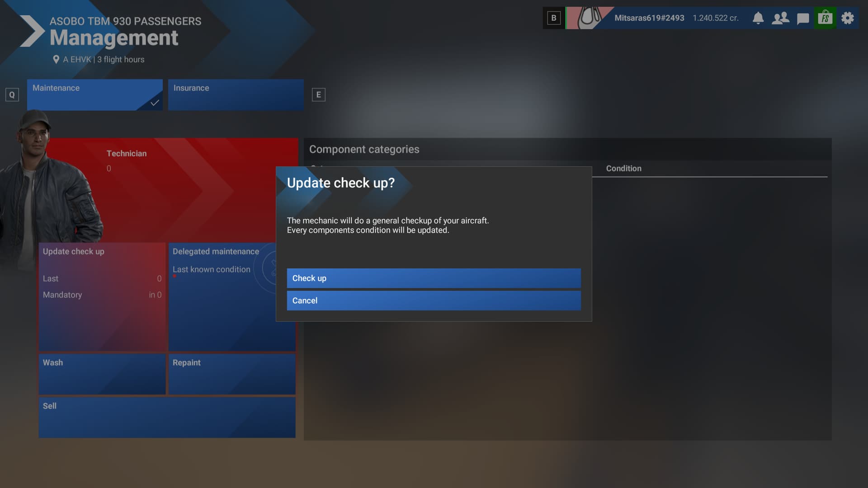Select the Repaint tile
The width and height of the screenshot is (868, 488).
click(x=232, y=374)
